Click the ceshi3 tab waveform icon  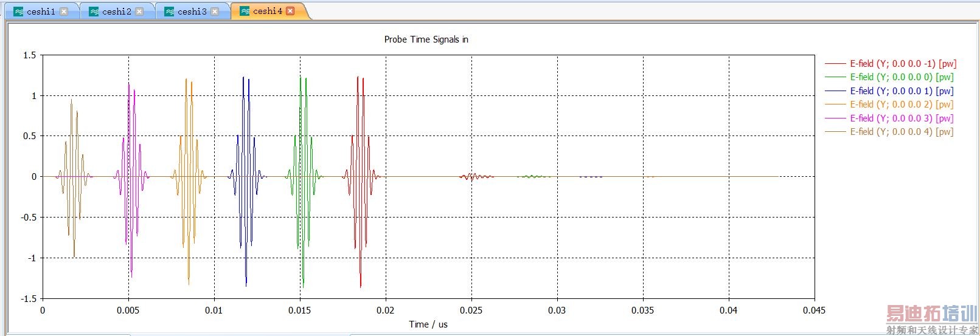click(x=169, y=12)
